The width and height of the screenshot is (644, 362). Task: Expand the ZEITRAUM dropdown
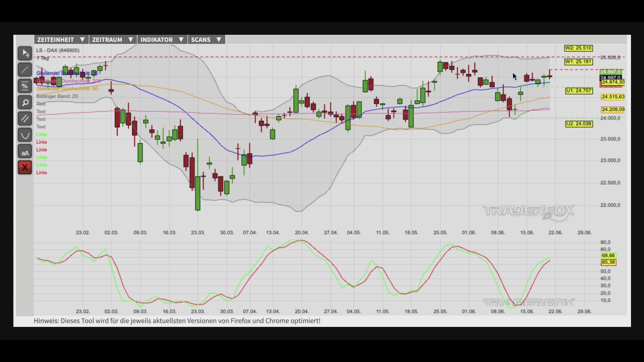pyautogui.click(x=113, y=40)
